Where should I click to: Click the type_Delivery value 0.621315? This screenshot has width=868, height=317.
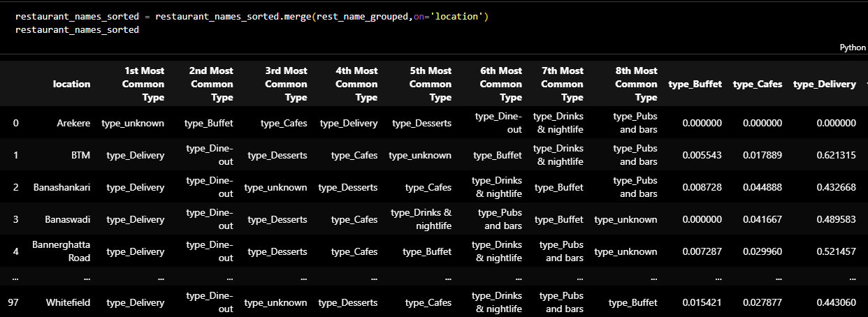click(x=836, y=155)
